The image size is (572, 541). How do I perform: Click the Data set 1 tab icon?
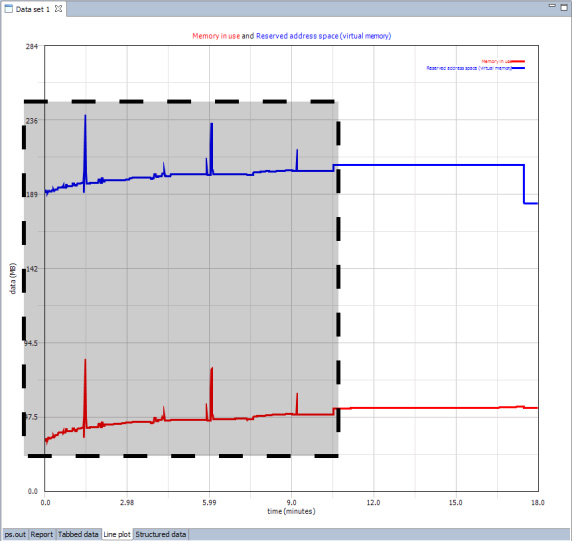tap(8, 9)
